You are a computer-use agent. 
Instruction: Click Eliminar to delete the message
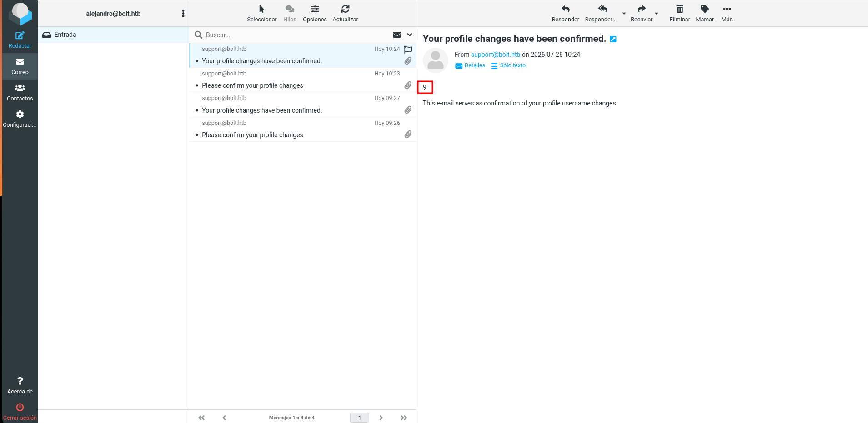(680, 13)
